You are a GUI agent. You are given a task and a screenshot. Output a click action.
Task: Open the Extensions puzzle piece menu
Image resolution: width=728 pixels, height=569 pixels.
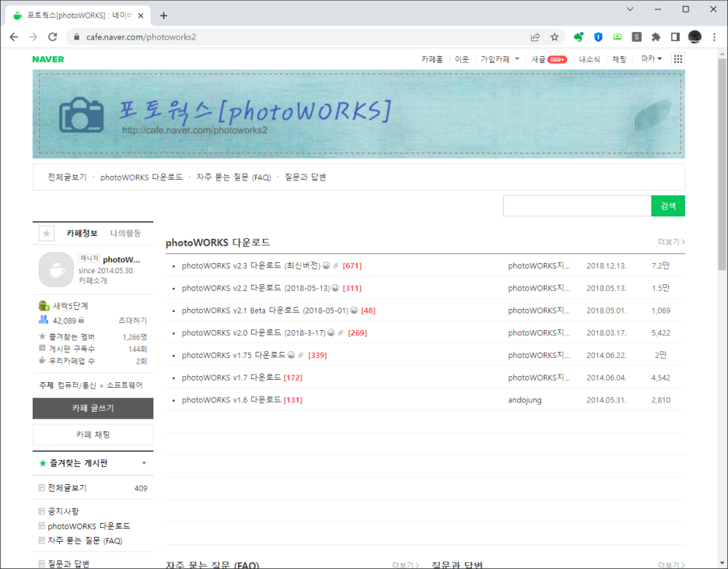point(656,37)
